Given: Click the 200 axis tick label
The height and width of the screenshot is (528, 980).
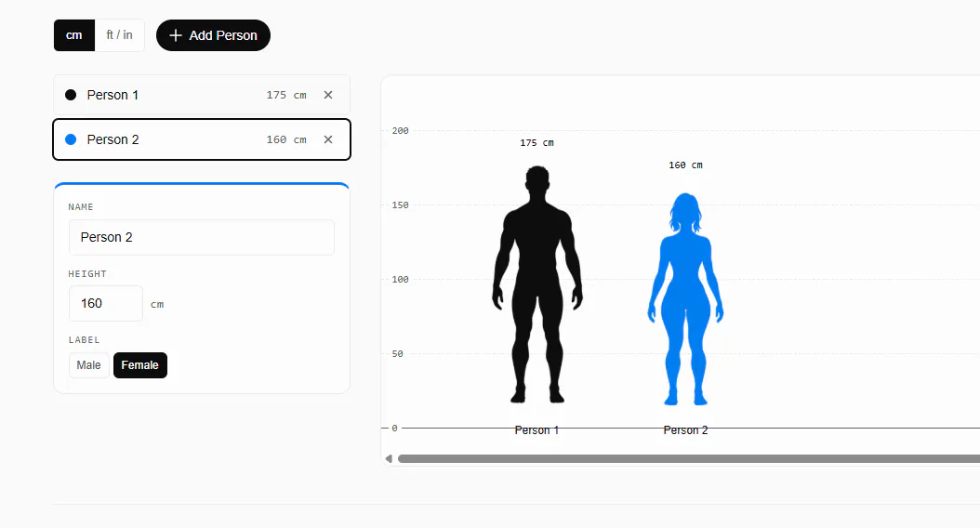Looking at the screenshot, I should coord(400,130).
